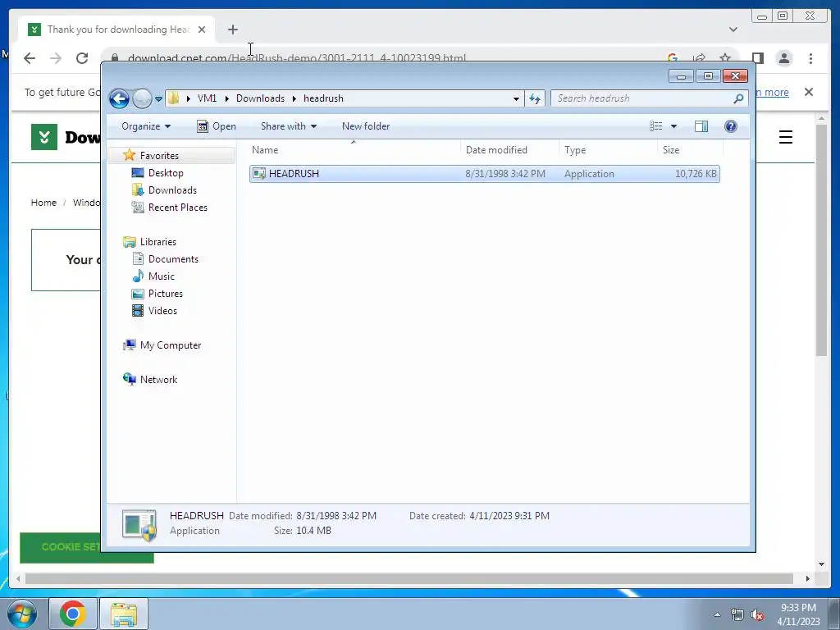This screenshot has height=630, width=840.
Task: Click Windows Explorer taskbar icon
Action: [x=124, y=614]
